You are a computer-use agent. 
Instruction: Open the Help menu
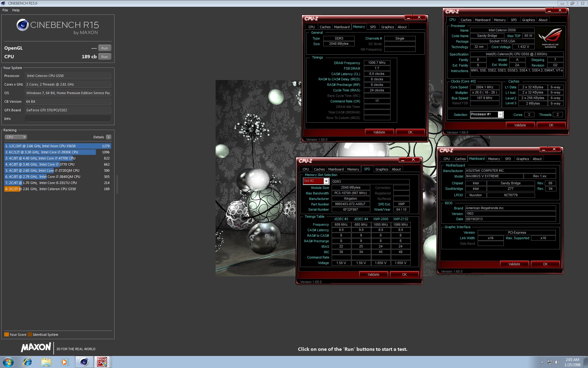tap(16, 10)
